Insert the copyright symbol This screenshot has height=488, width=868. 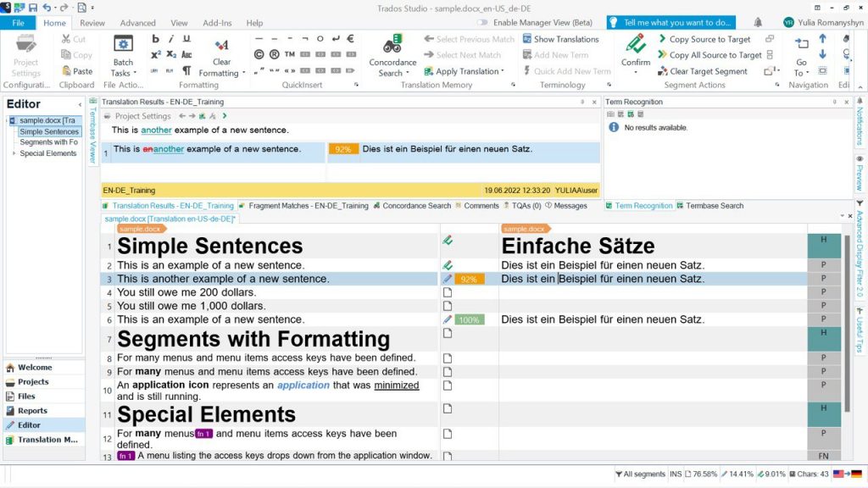259,54
